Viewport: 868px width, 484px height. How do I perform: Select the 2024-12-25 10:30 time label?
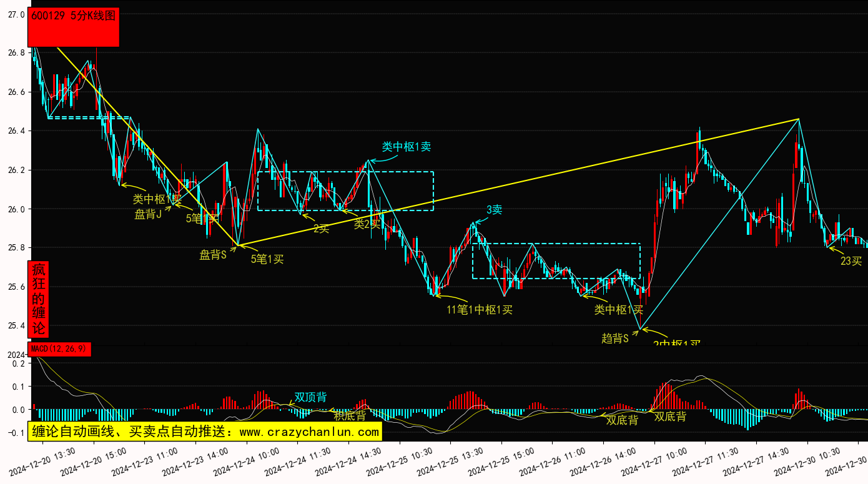[400, 462]
